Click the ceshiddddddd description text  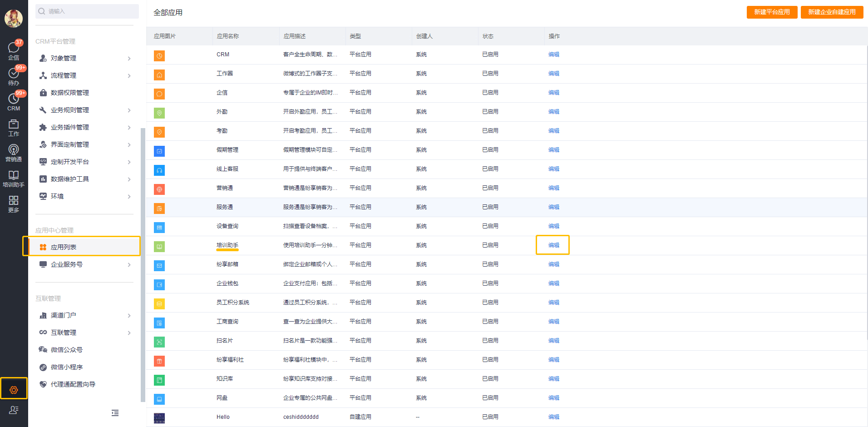point(301,417)
